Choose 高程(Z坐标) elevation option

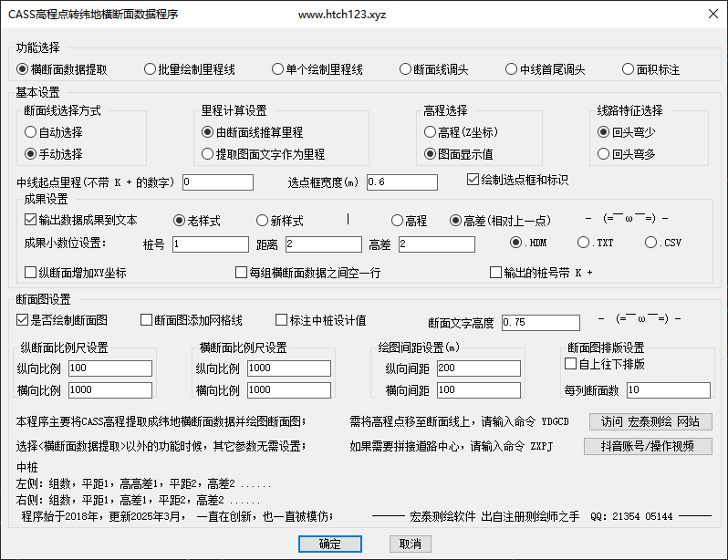point(430,132)
